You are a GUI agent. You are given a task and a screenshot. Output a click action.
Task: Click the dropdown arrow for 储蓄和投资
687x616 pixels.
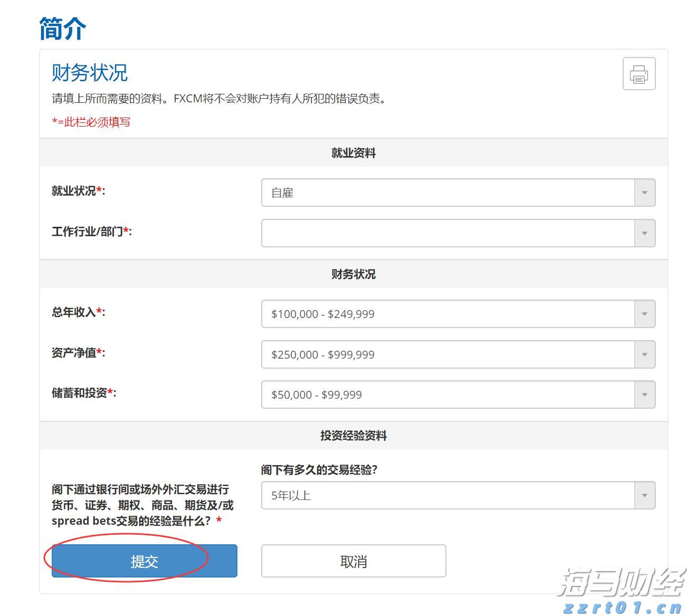coord(644,394)
